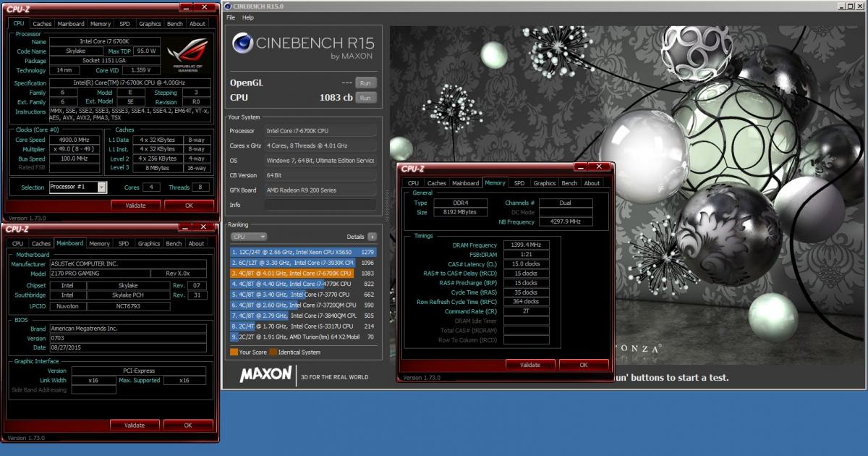The image size is (868, 456).
Task: Open Mainboard tab in CPU-Z processor window
Action: point(70,24)
